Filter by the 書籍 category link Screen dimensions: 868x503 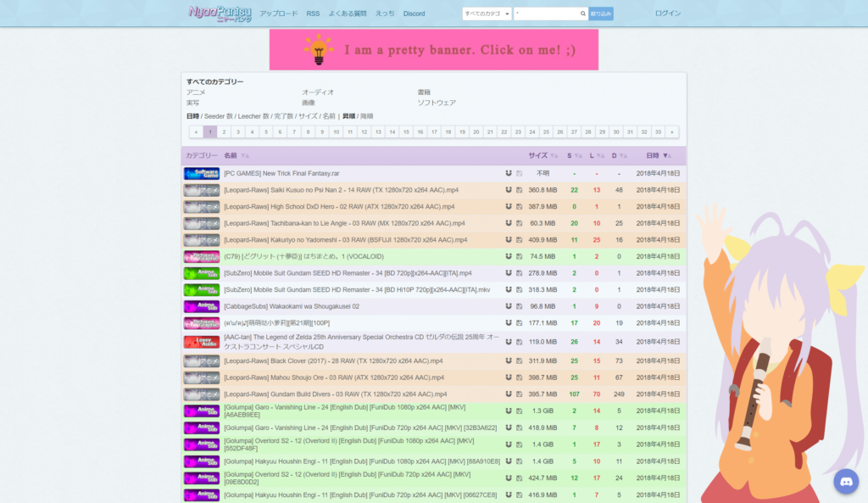pos(424,92)
